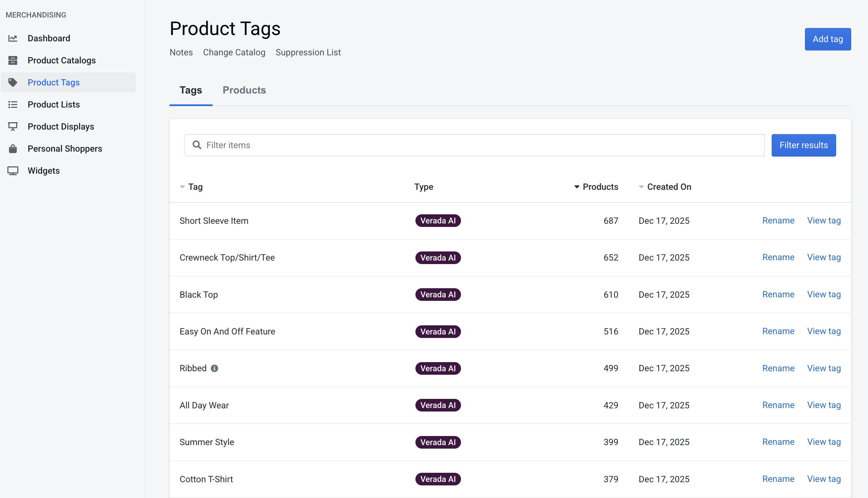Select the Tags tab

click(191, 90)
